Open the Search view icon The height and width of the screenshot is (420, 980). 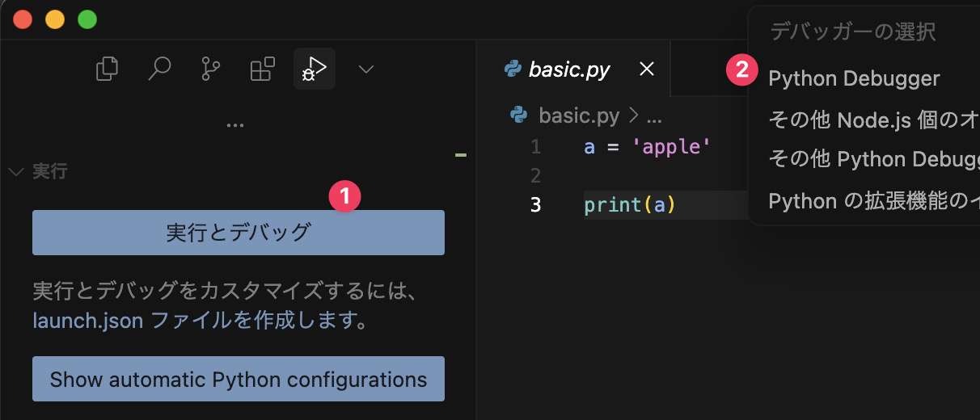pyautogui.click(x=159, y=69)
